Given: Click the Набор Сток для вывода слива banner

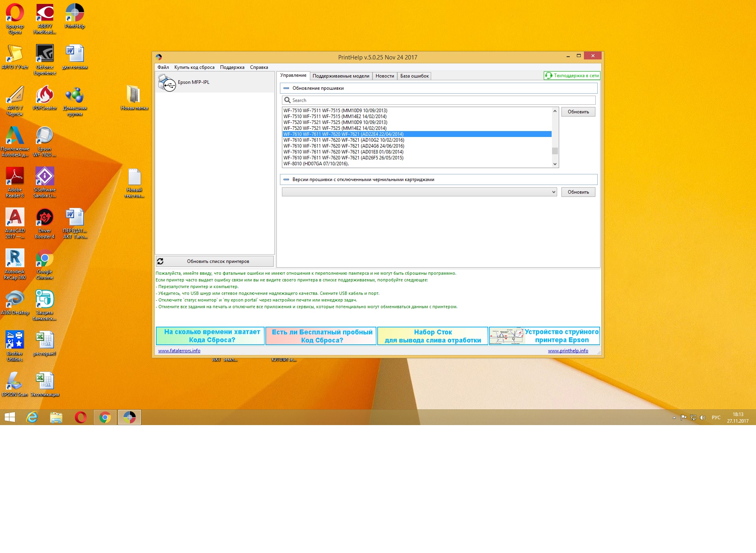Looking at the screenshot, I should point(433,336).
